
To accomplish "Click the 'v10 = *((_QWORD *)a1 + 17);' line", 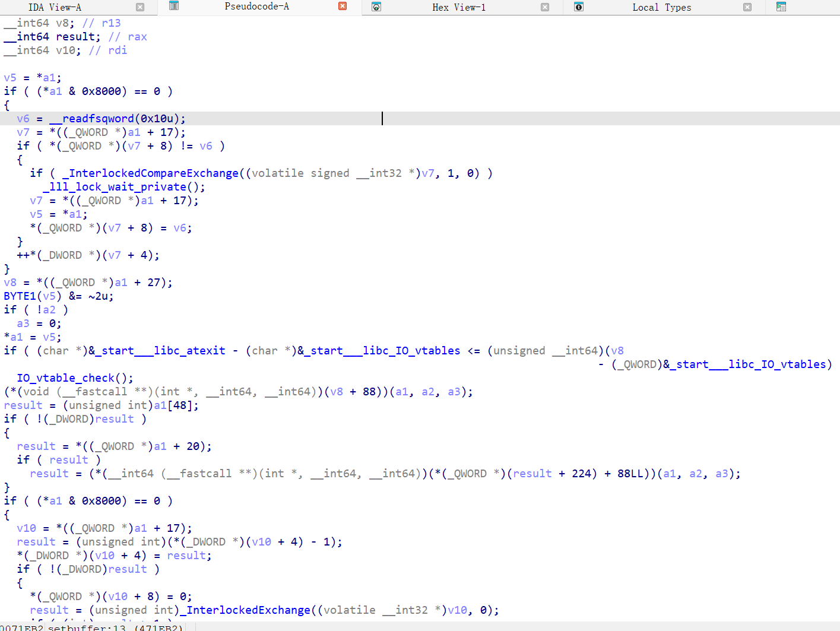I will [x=104, y=528].
